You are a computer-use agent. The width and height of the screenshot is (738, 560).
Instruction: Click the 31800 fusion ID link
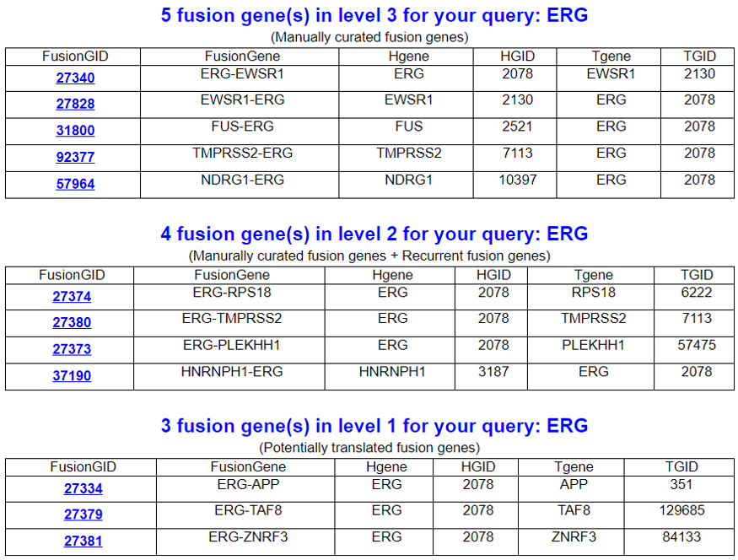click(x=75, y=131)
